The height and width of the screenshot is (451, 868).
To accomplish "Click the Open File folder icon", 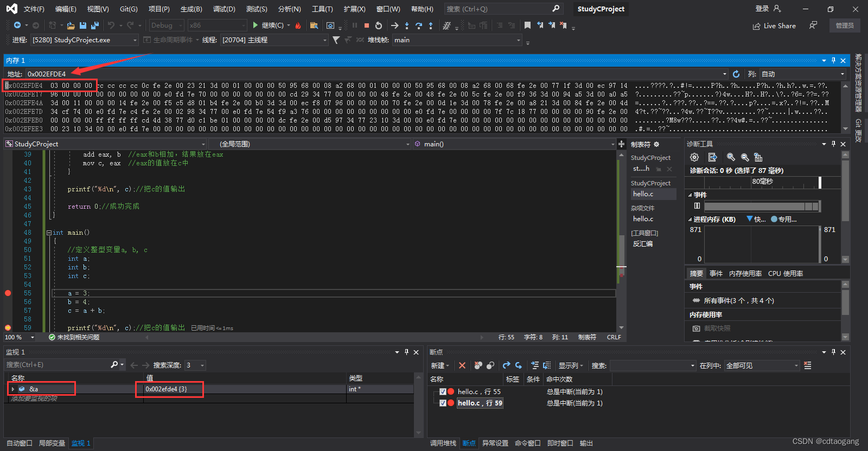I will 71,25.
